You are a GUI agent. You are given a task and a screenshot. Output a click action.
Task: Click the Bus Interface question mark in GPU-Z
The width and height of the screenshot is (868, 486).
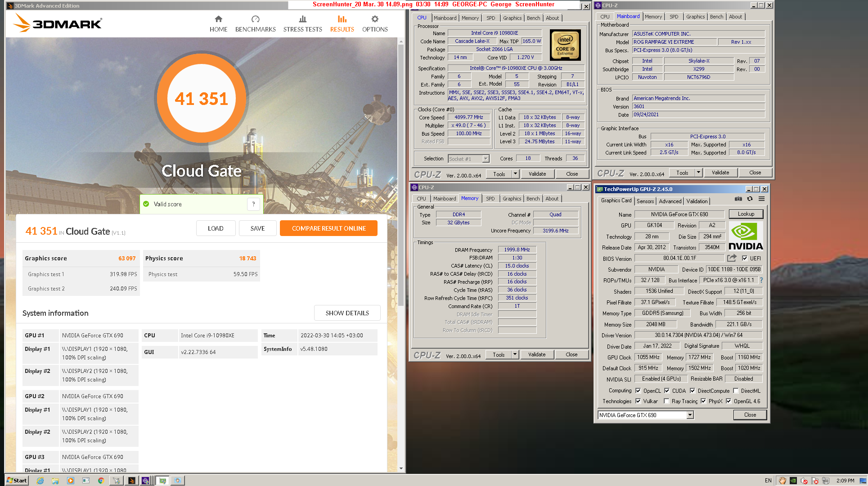(x=761, y=280)
